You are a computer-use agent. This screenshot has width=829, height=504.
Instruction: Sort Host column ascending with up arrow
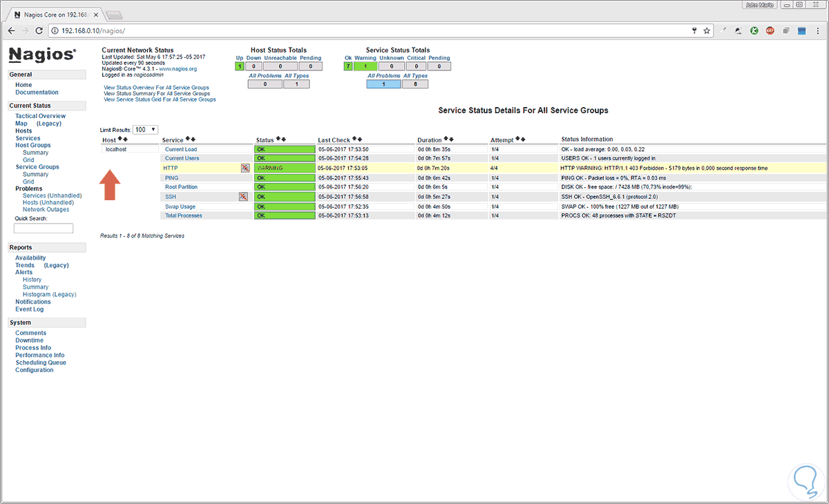(120, 139)
